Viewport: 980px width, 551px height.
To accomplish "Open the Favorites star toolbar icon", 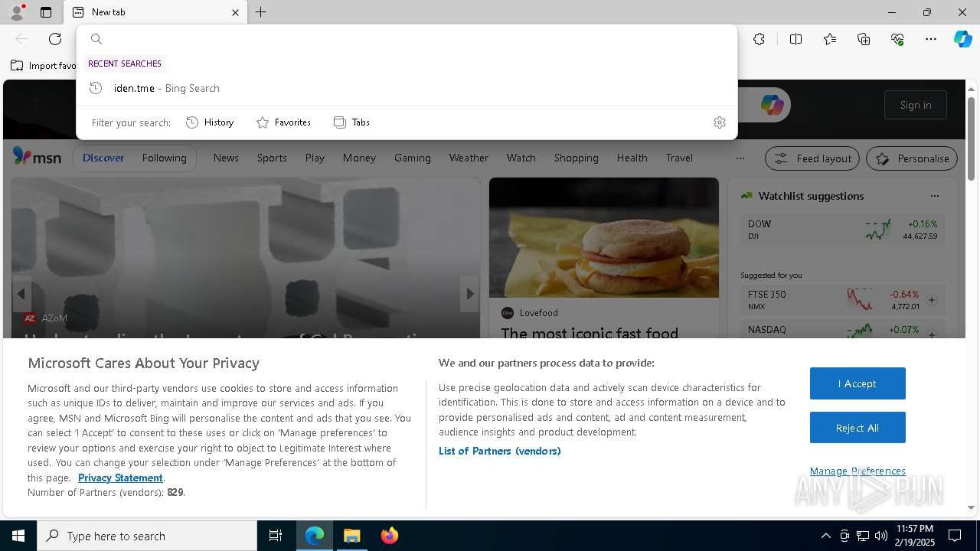I will 830,39.
